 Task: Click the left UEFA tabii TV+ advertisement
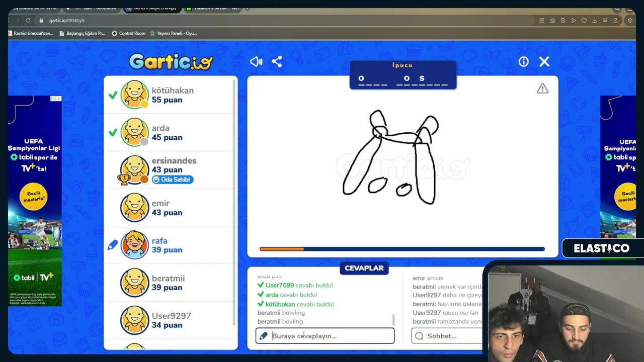pyautogui.click(x=35, y=201)
